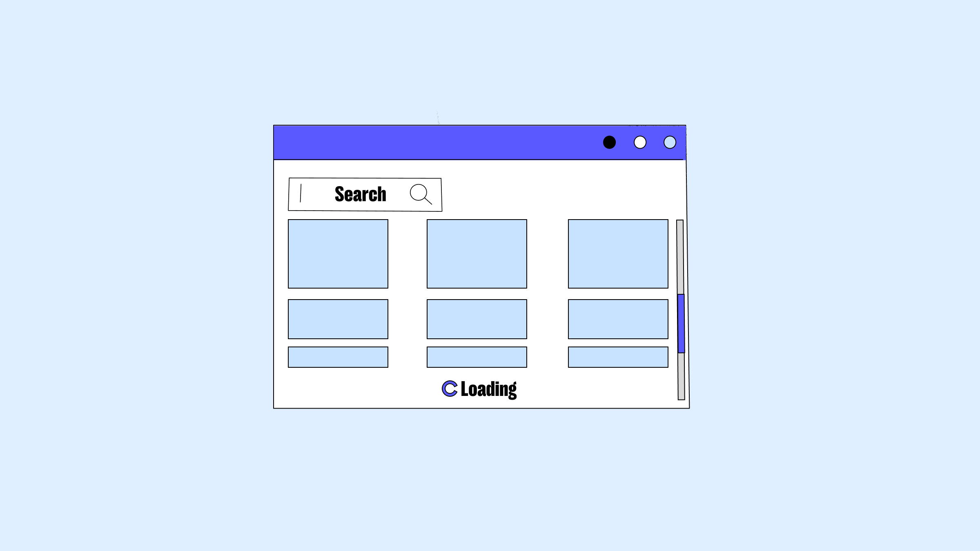
Task: Click the top-left content card thumbnail
Action: click(x=338, y=253)
